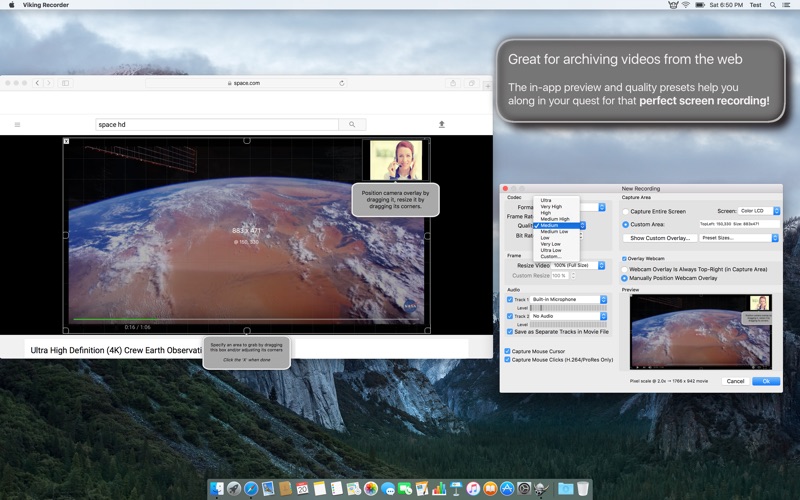Reload the space.com page

(x=342, y=83)
